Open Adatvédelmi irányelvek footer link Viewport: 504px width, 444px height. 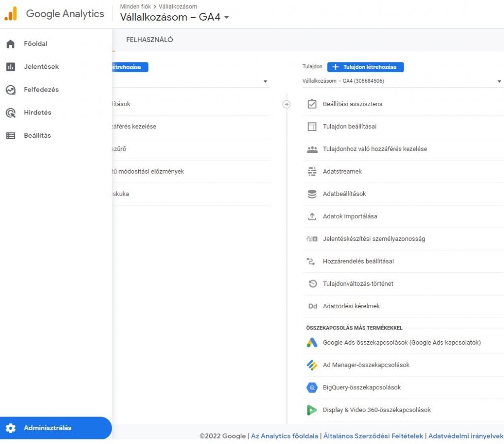click(466, 436)
